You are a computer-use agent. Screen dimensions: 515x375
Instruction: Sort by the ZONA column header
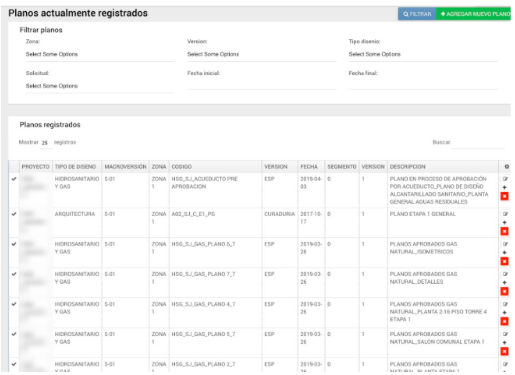point(159,167)
